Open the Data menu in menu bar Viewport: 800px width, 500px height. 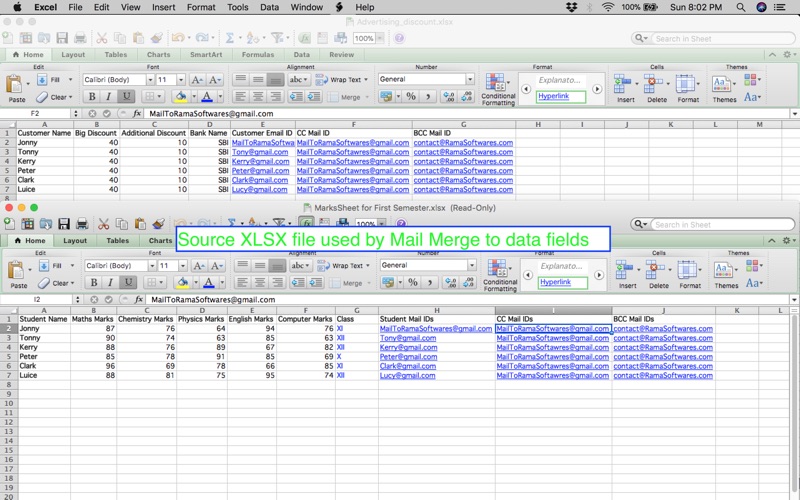coord(269,7)
